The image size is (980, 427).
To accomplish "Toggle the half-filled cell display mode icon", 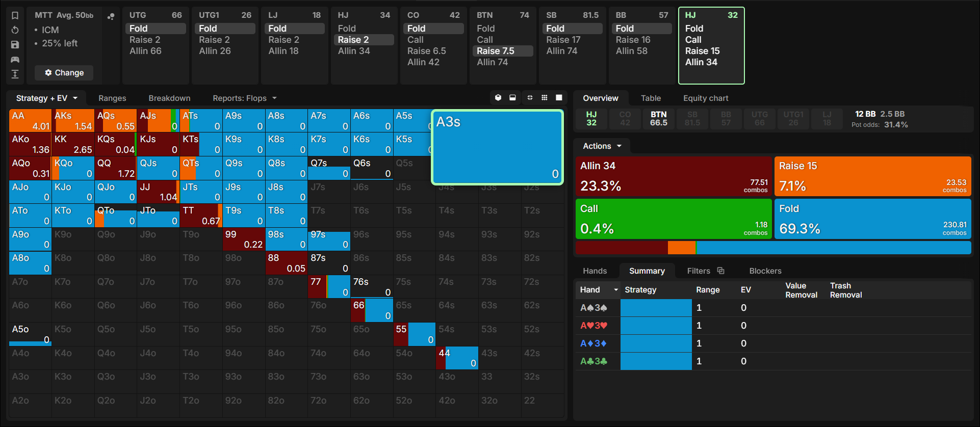I will point(512,98).
